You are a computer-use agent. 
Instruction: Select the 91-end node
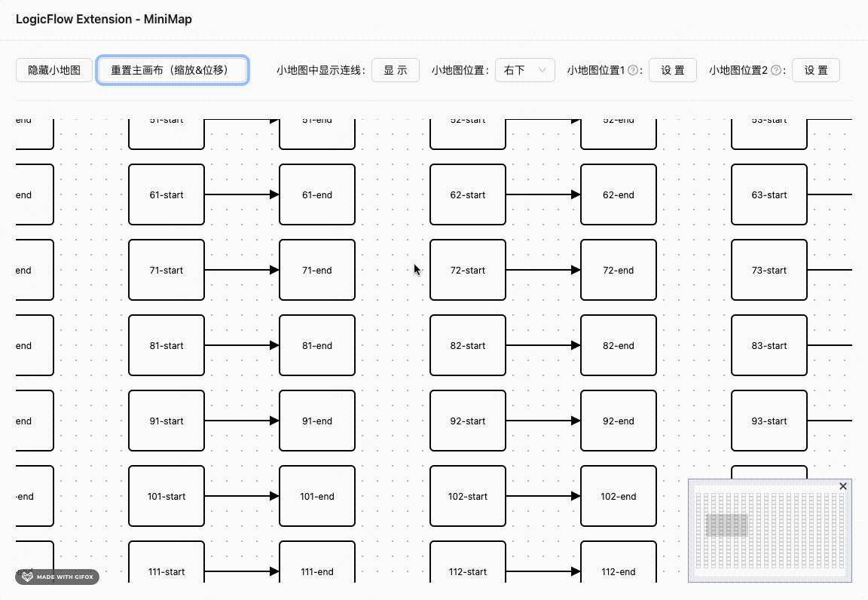point(317,421)
